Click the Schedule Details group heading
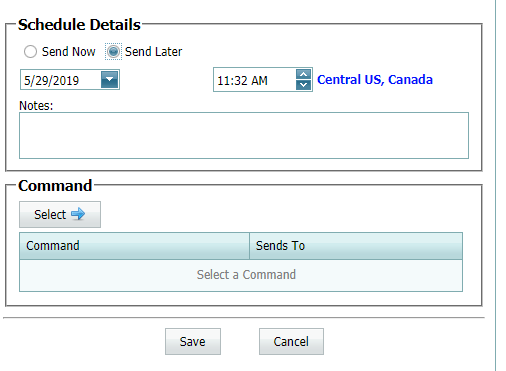Image resolution: width=506 pixels, height=371 pixels. coord(79,25)
